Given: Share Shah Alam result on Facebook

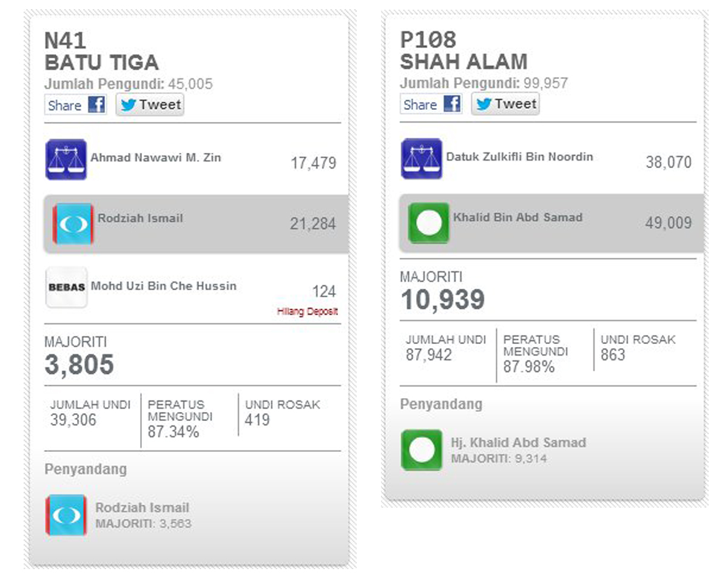Looking at the screenshot, I should coord(431,104).
